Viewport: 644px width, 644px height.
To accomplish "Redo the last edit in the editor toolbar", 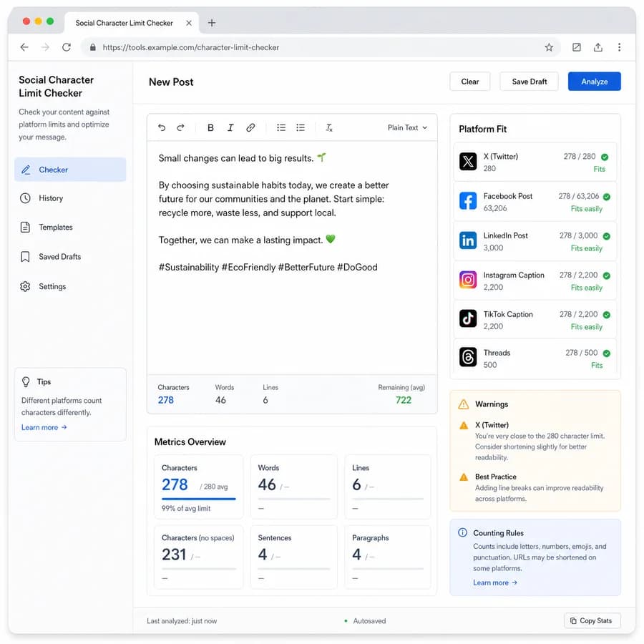I will [x=181, y=128].
